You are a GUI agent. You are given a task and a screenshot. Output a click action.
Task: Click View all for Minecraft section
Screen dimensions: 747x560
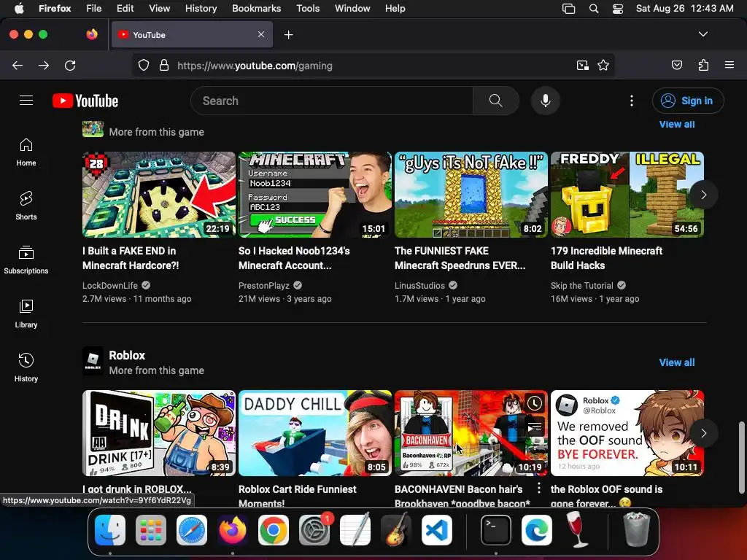click(x=677, y=124)
